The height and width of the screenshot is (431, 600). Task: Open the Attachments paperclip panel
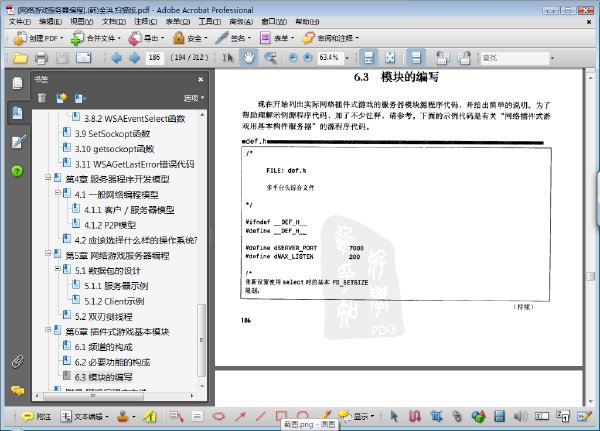coord(17,361)
